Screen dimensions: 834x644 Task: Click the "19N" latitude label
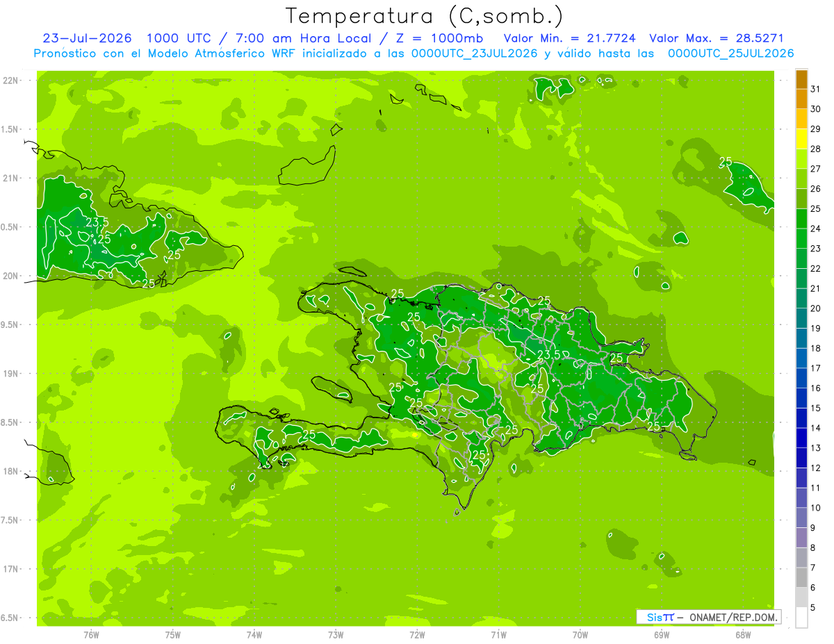tap(11, 373)
